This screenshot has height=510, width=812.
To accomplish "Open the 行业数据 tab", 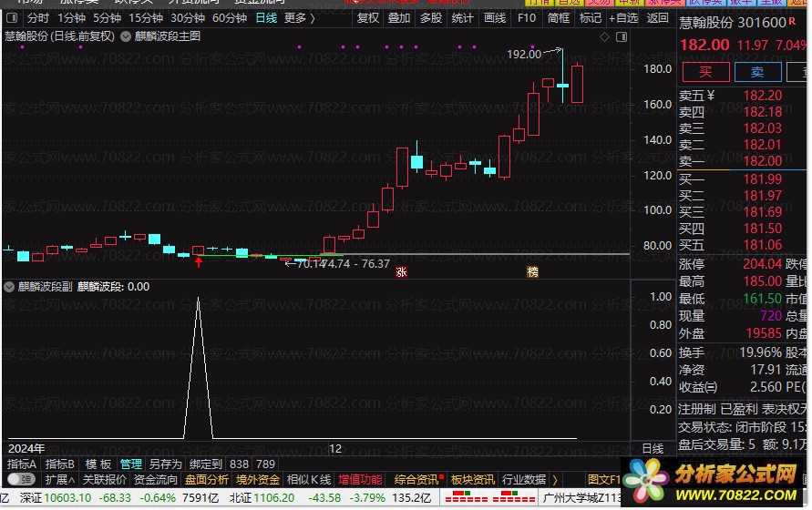I will (x=524, y=479).
